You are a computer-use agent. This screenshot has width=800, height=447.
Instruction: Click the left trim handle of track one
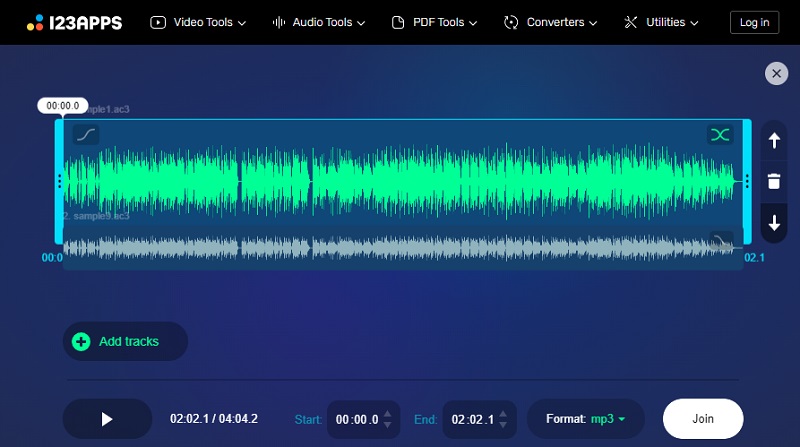(x=59, y=181)
